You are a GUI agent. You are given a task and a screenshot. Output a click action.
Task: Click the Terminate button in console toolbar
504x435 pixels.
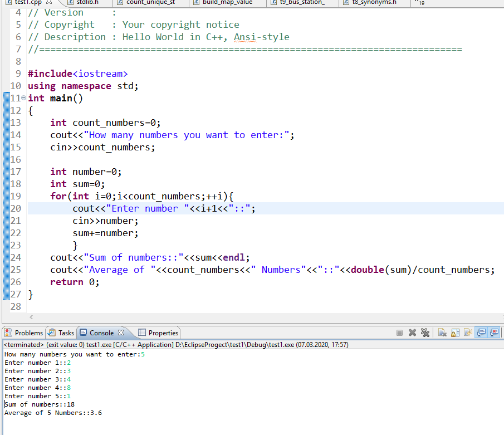pyautogui.click(x=400, y=333)
